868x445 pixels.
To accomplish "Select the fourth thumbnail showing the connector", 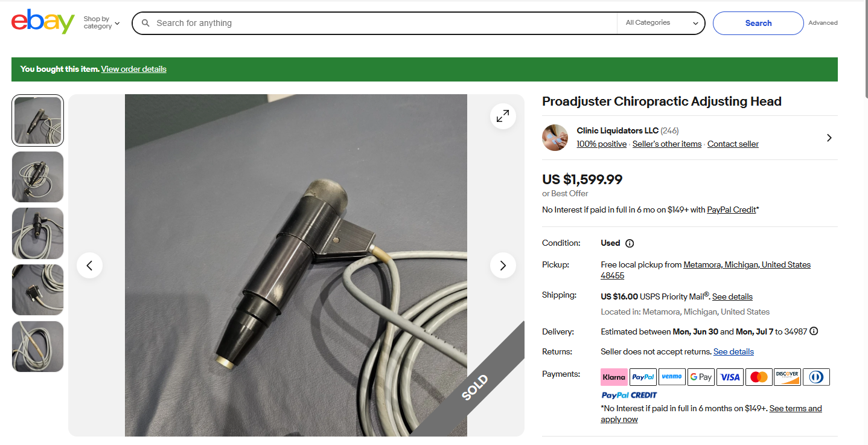I will (x=37, y=290).
